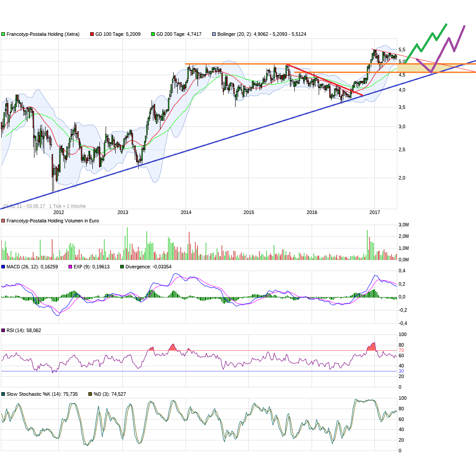Select the 2014 label on time axis

(186, 212)
